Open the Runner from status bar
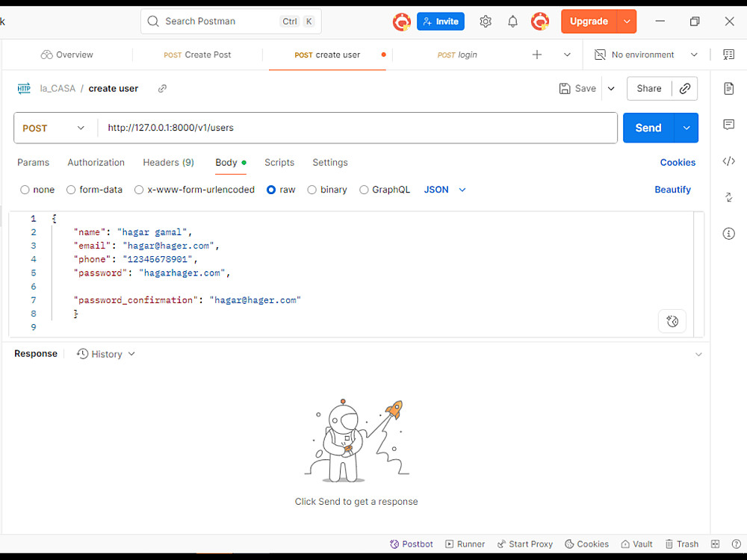Image resolution: width=747 pixels, height=560 pixels. click(x=465, y=544)
